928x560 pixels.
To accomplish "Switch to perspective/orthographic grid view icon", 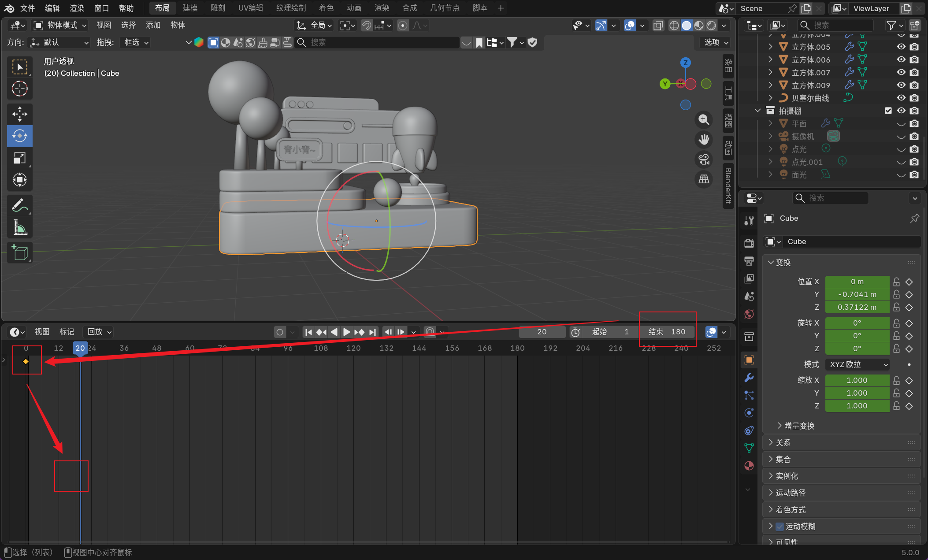I will [704, 179].
